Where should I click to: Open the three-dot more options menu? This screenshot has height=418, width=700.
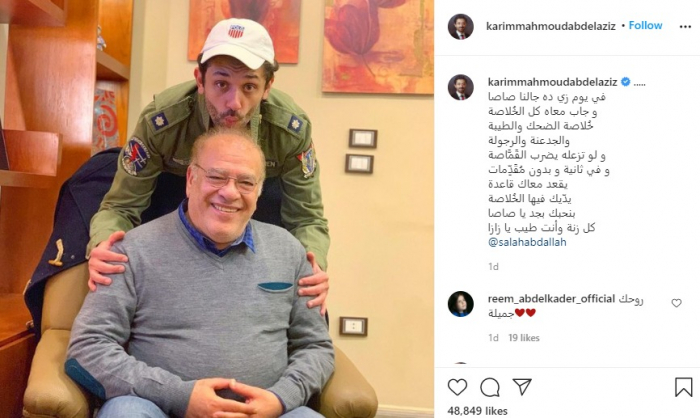[x=685, y=27]
